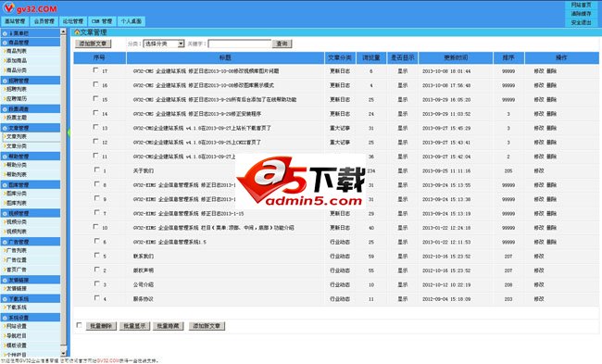Collapse the 广告管理 sidebar section
This screenshot has height=364, width=602.
point(30,242)
